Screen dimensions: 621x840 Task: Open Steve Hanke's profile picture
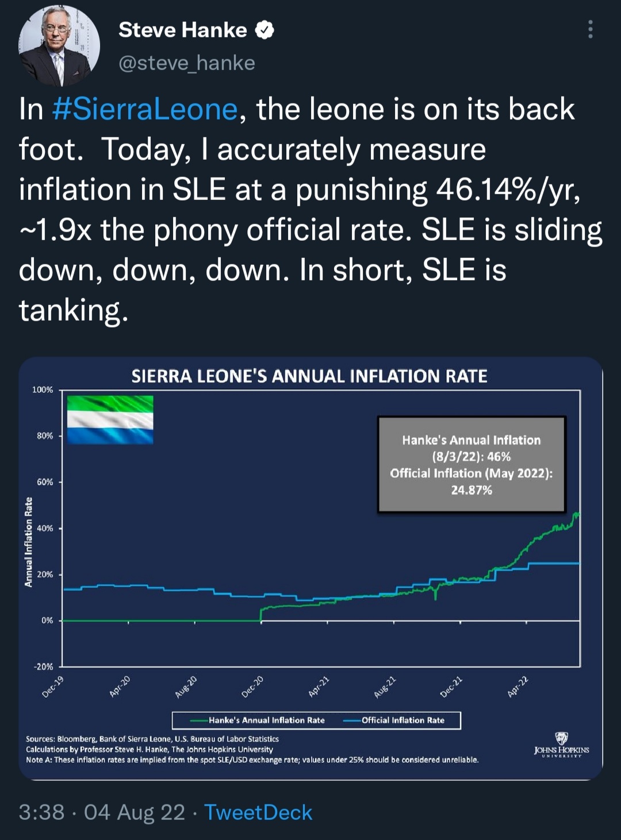pyautogui.click(x=59, y=46)
